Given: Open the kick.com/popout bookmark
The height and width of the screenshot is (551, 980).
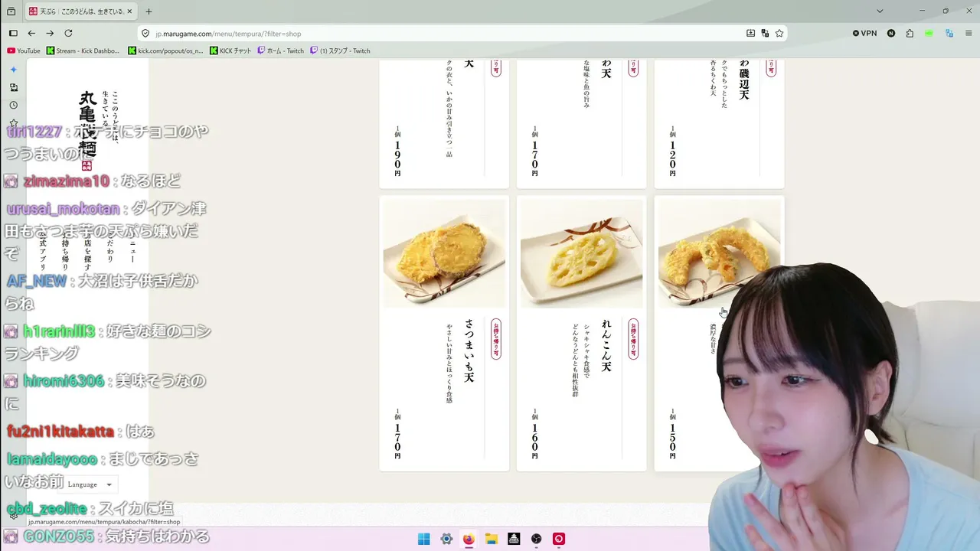Looking at the screenshot, I should coord(166,51).
